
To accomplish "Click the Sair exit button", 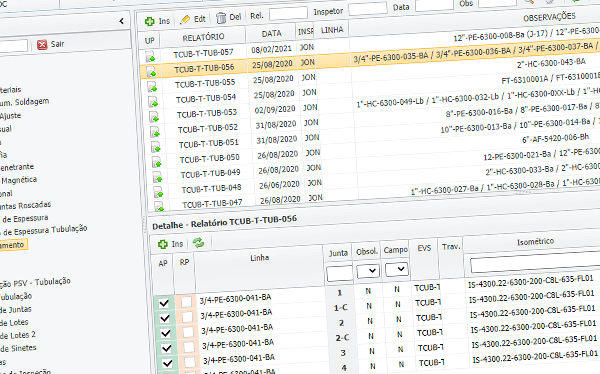I will (51, 44).
